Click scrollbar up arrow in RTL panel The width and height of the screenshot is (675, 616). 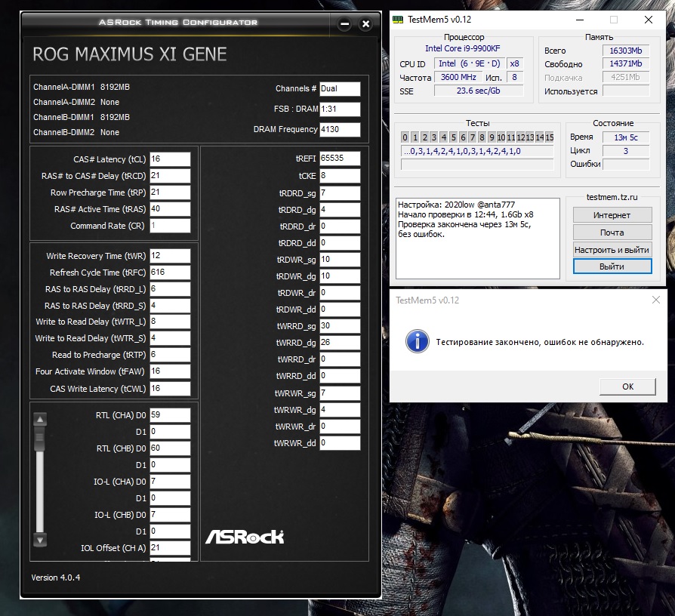coord(40,419)
